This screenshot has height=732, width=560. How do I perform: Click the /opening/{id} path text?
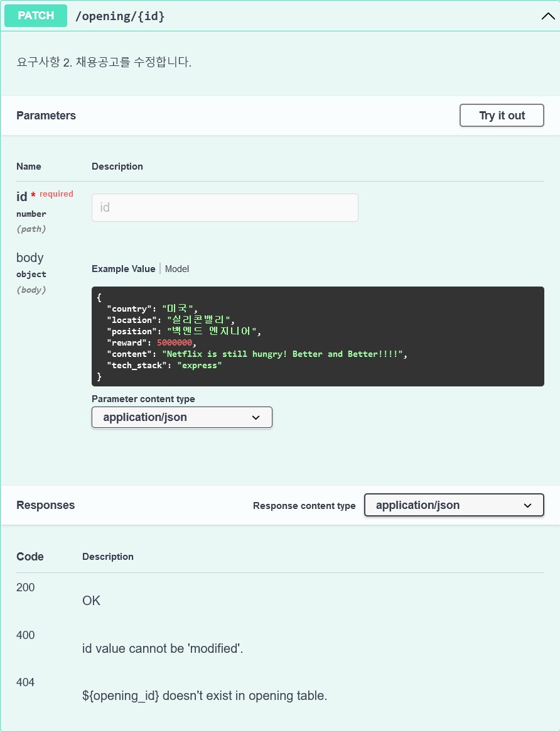pos(120,16)
